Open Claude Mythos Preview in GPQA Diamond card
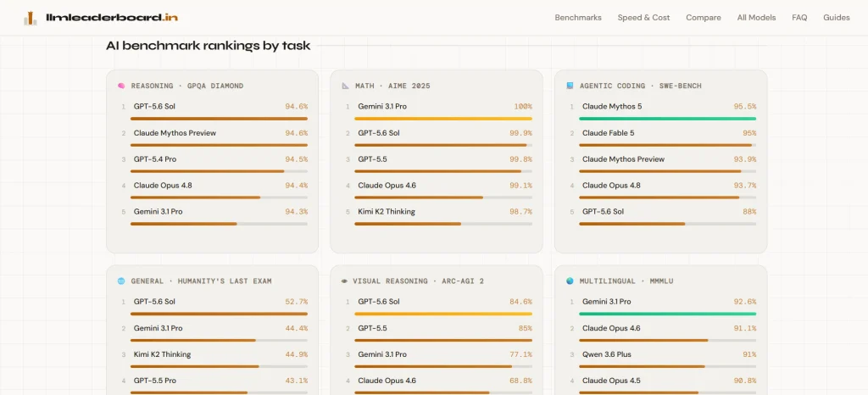Screen dimensions: 868x395 pos(175,133)
